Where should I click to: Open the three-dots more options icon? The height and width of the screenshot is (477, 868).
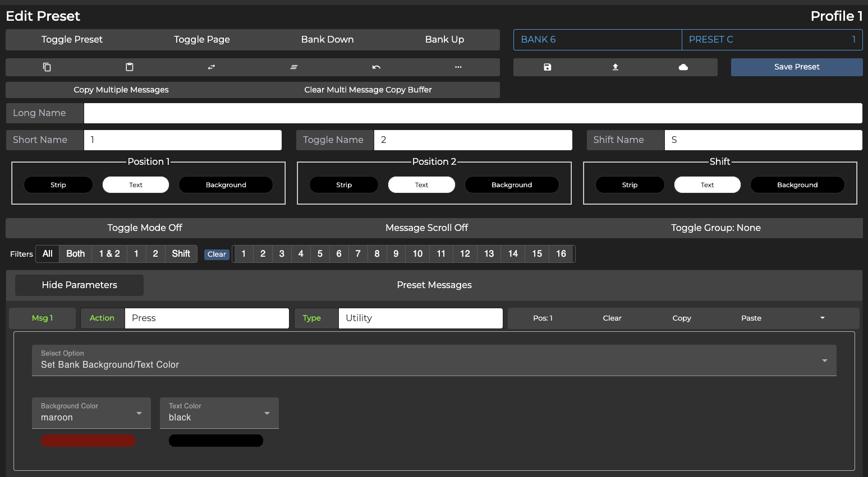click(458, 67)
